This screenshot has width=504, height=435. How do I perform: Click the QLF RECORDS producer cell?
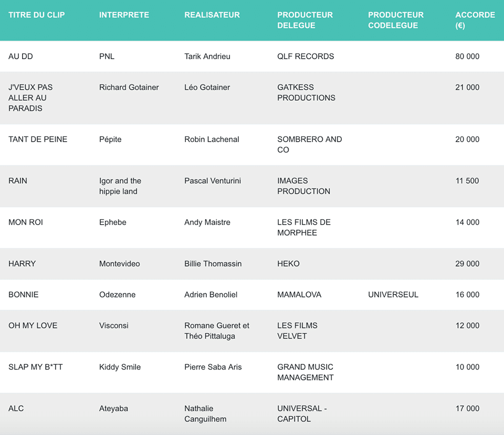tap(306, 56)
